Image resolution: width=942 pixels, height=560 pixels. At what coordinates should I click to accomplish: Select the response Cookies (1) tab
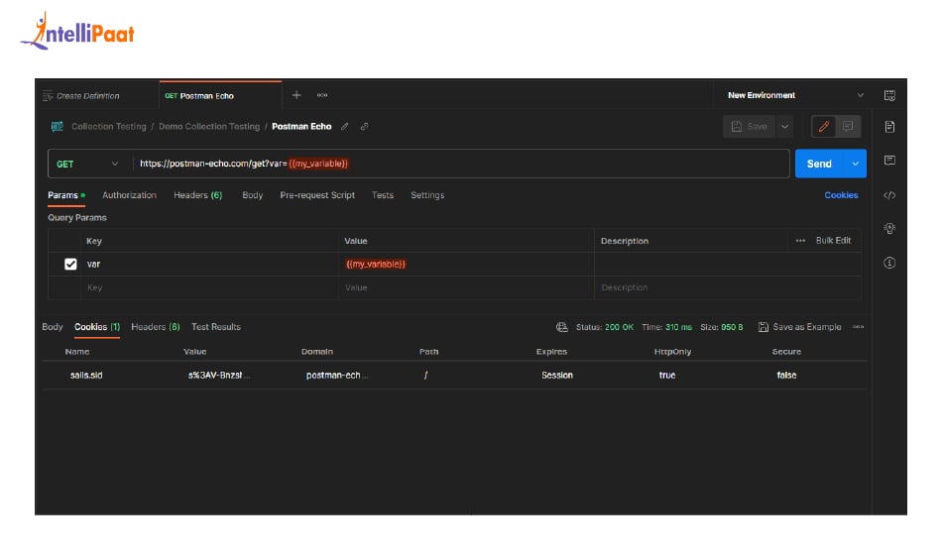[97, 327]
